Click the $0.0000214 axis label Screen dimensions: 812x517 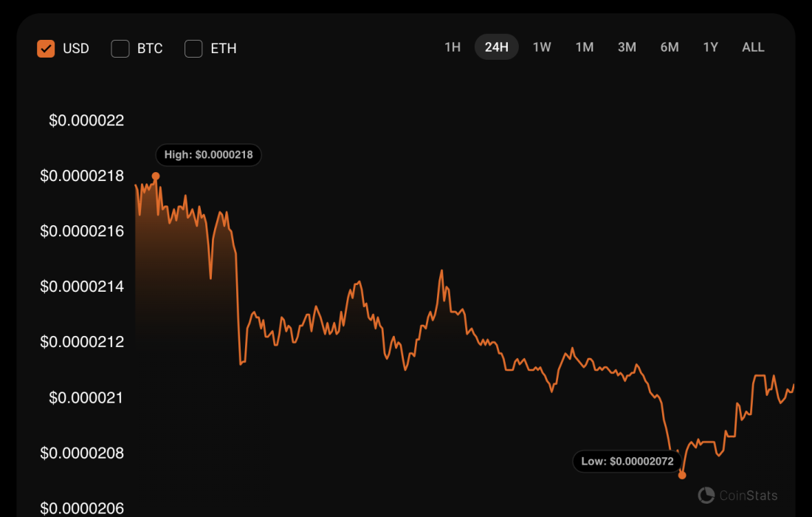coord(82,287)
